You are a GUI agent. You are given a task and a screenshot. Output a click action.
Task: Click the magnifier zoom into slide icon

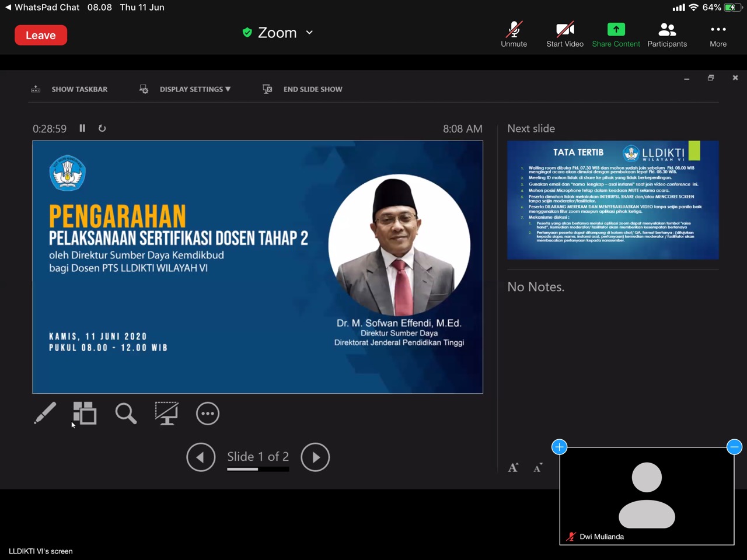(x=125, y=414)
